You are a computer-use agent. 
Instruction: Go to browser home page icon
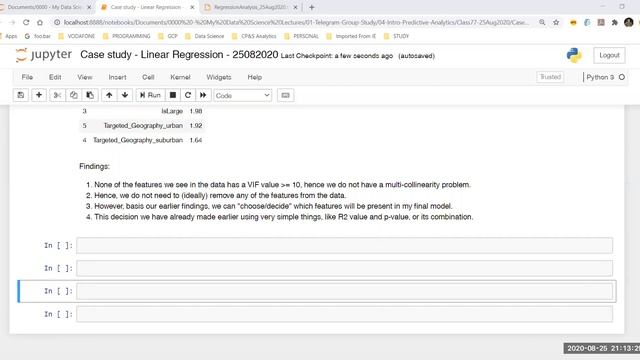40,22
